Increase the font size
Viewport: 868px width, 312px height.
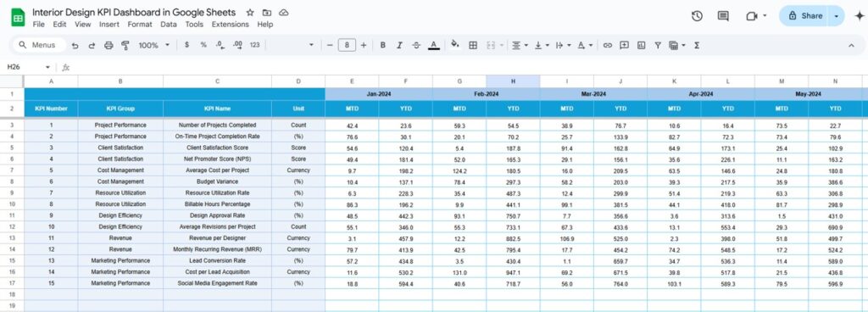click(364, 46)
